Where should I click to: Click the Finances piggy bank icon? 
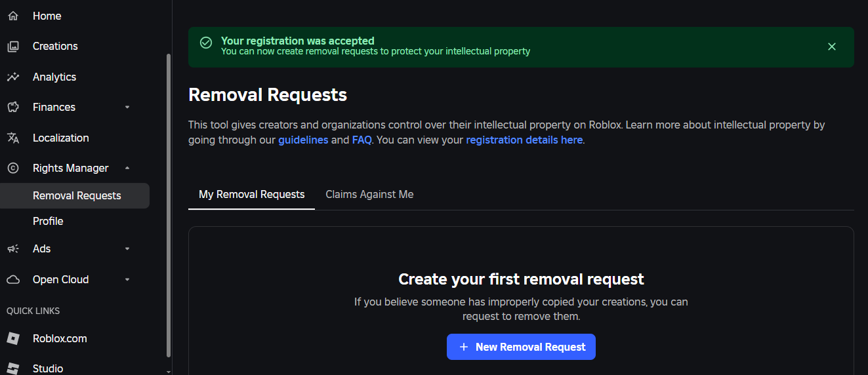(13, 107)
